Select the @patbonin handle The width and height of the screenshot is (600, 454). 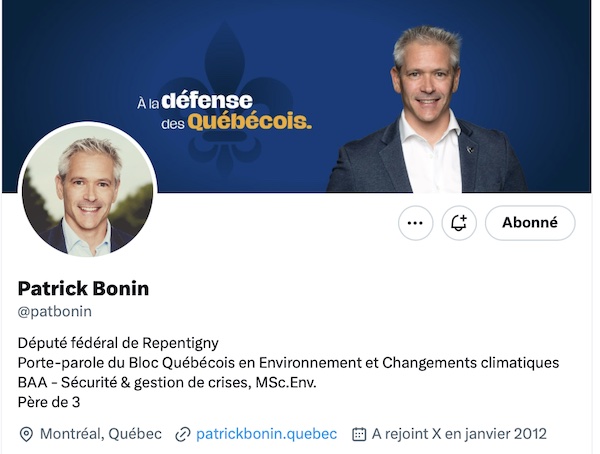(54, 312)
